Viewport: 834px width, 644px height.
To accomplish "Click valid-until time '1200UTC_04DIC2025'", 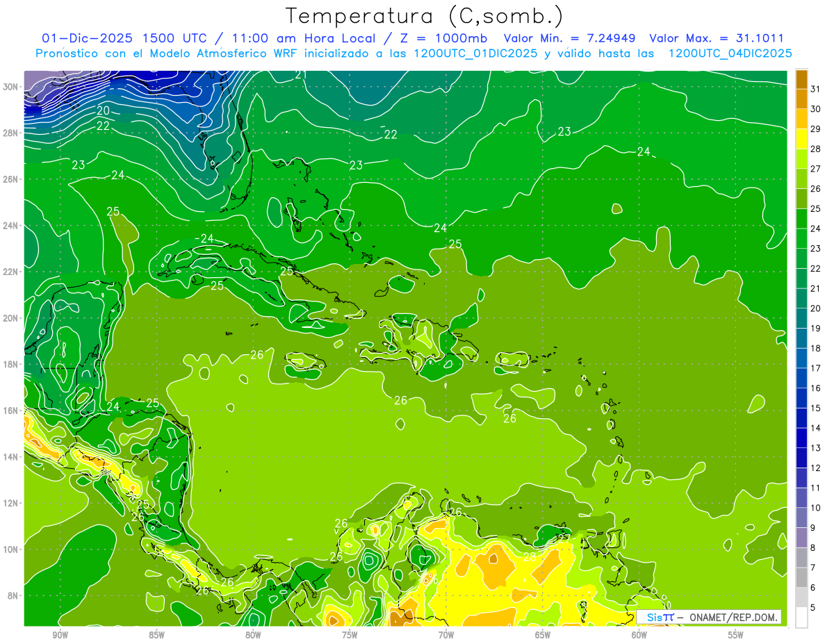I will pos(730,53).
